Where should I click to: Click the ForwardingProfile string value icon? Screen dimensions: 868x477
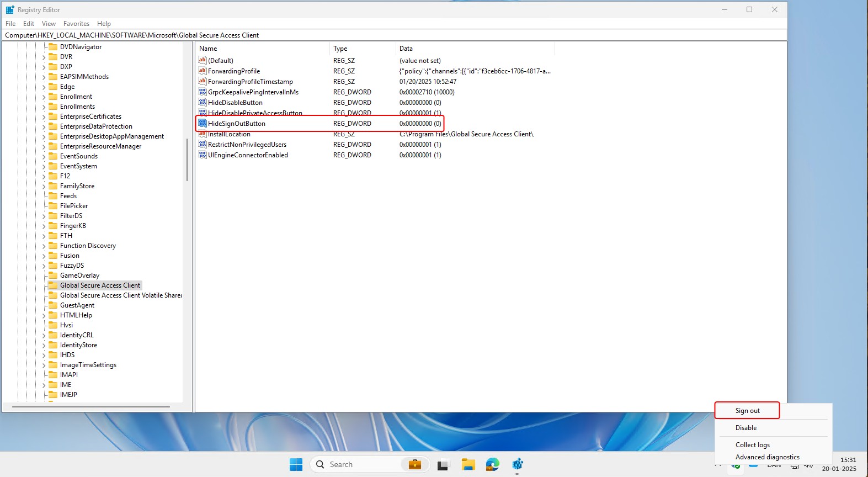(202, 71)
